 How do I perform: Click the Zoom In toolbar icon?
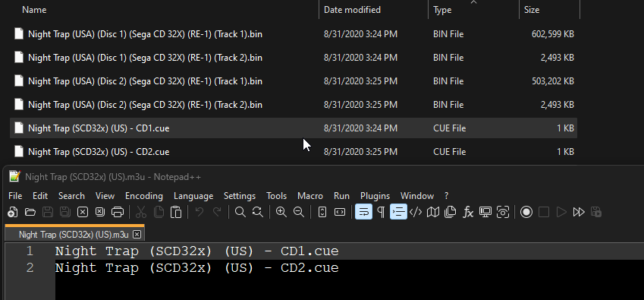(x=281, y=212)
